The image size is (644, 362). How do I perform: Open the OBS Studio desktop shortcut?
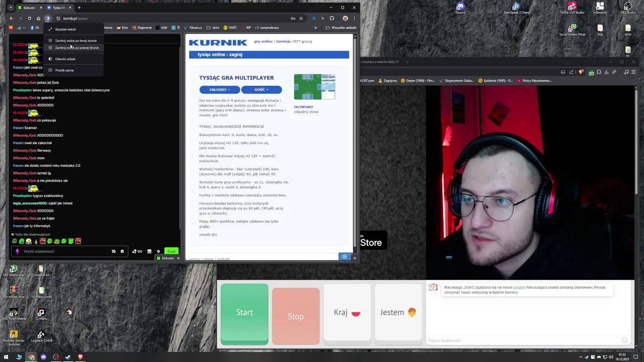[x=628, y=8]
